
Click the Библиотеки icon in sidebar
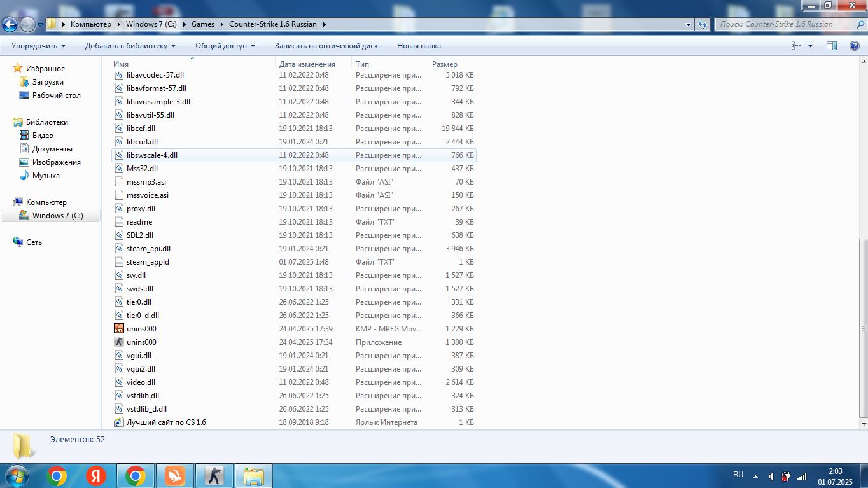pos(18,122)
